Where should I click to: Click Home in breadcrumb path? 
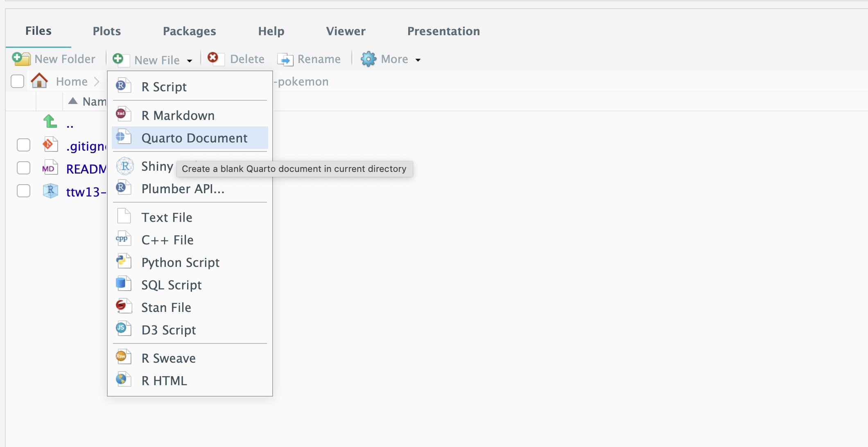[x=72, y=81]
